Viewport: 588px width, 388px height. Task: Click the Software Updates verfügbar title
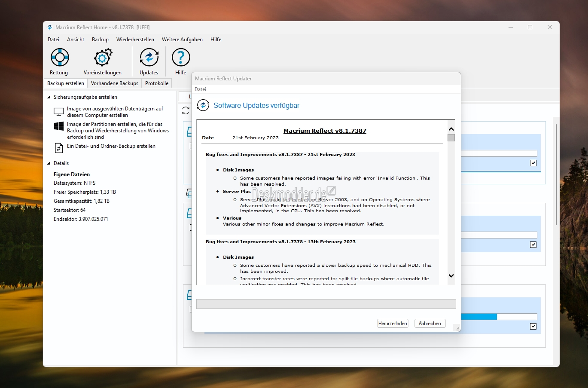click(256, 105)
